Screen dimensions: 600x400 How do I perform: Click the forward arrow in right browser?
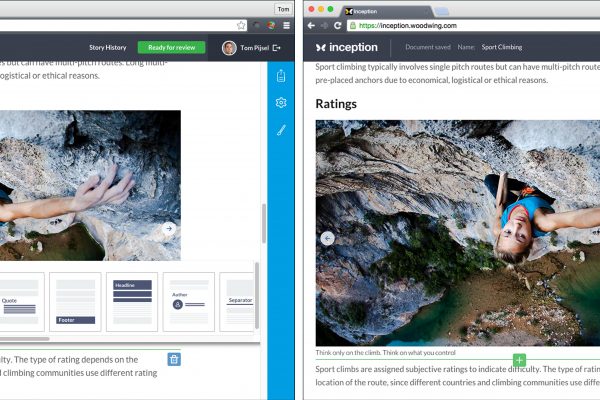324,26
